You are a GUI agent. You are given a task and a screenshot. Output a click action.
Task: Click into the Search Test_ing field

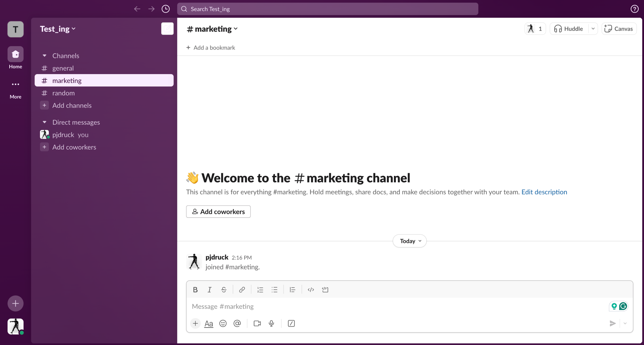[328, 9]
